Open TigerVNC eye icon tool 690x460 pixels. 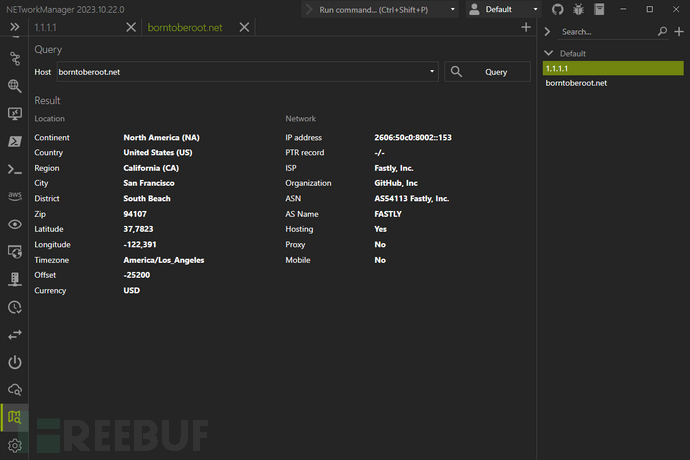point(15,224)
